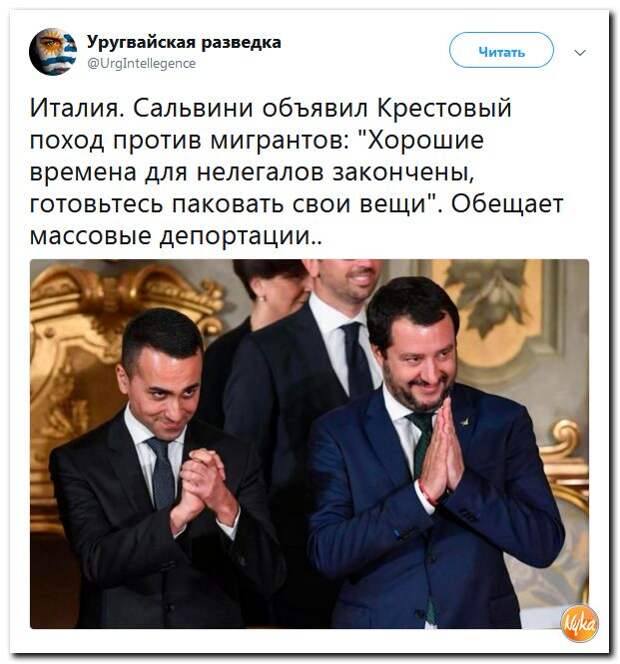Open the Уругвайская разведка profile avatar

coord(53,52)
